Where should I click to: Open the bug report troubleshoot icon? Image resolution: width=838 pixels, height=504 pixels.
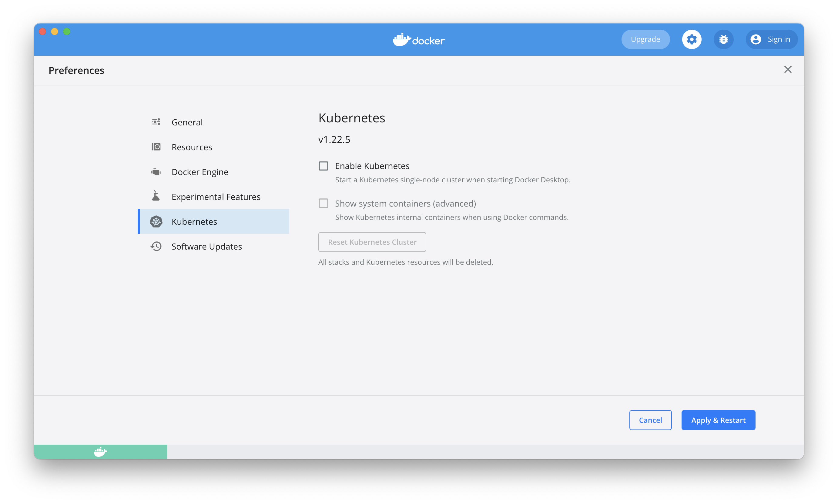click(x=723, y=39)
